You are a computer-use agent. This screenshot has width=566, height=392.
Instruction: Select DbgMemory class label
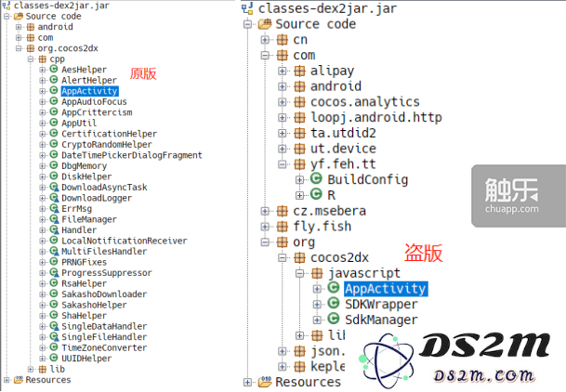point(84,166)
